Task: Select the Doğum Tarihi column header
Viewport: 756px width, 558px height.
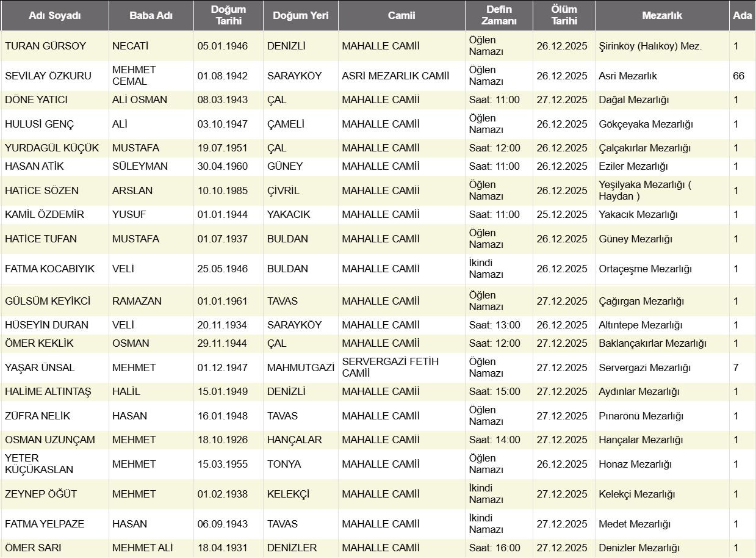Action: pyautogui.click(x=228, y=16)
